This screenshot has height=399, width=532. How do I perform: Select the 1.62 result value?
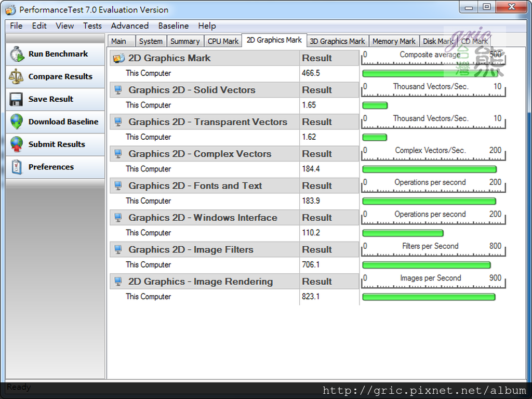(x=309, y=137)
